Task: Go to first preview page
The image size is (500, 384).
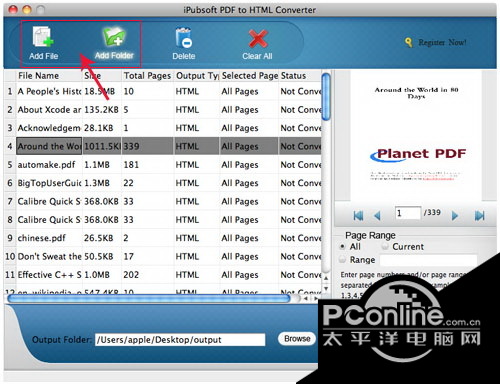Action: (358, 216)
